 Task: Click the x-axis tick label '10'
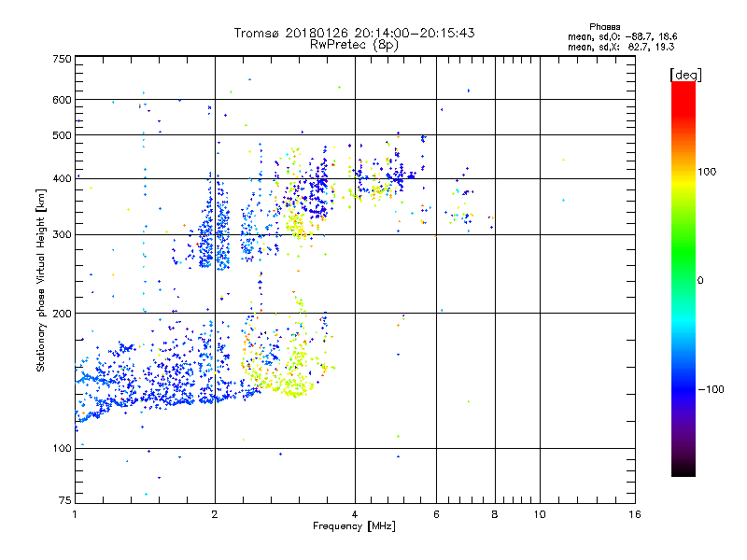click(540, 514)
